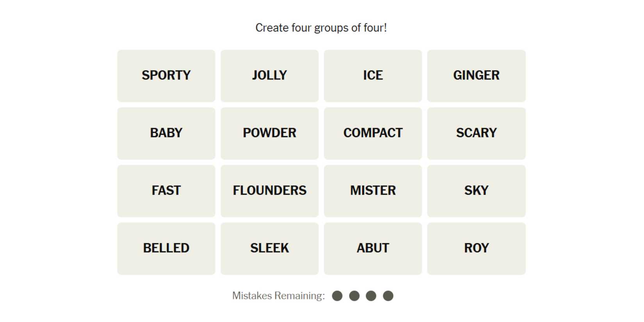Click the POWDER tile
644x322 pixels.
269,133
